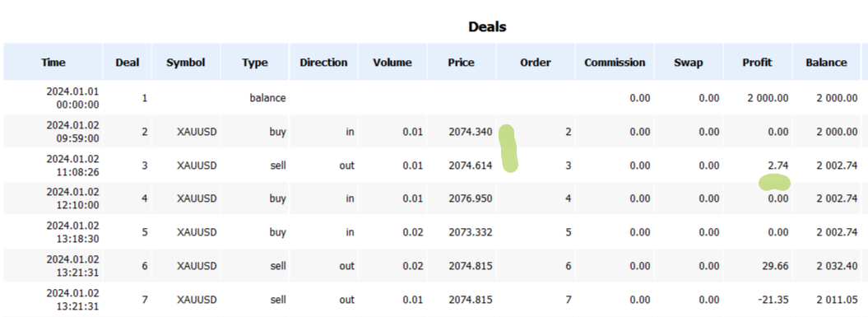Click the Deal column header
The width and height of the screenshot is (868, 317).
coord(128,62)
